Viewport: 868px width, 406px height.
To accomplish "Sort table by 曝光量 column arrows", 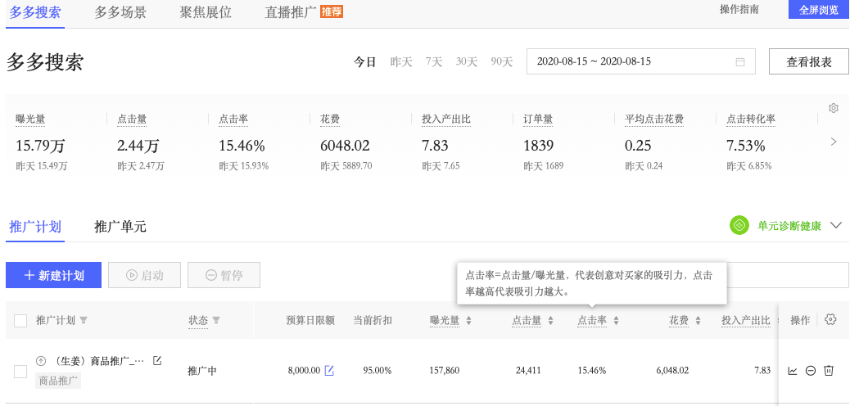I will pyautogui.click(x=468, y=320).
